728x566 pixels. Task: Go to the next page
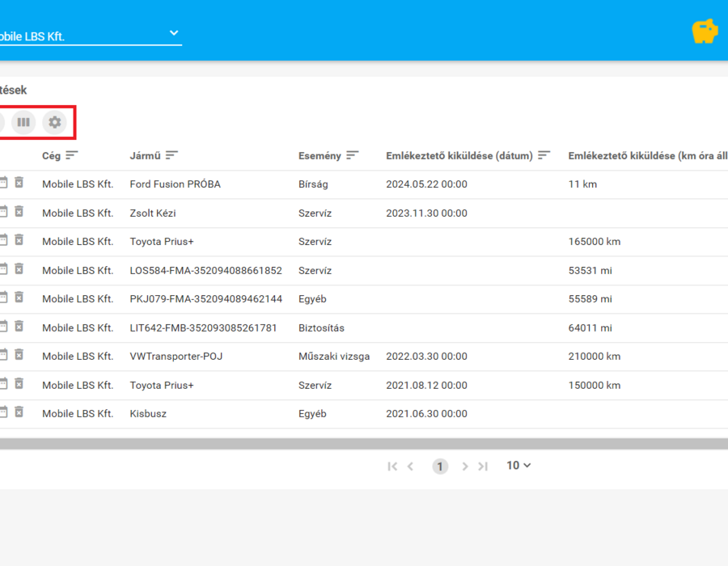465,467
